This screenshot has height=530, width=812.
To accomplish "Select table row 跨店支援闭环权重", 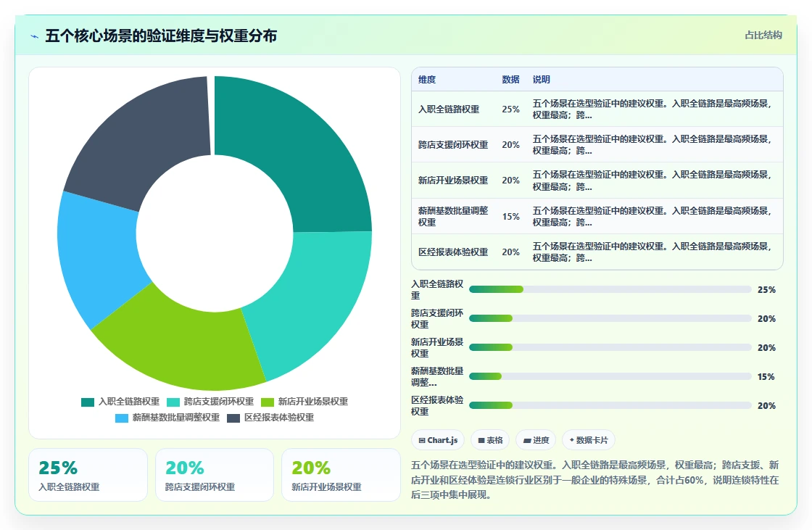I will [597, 144].
